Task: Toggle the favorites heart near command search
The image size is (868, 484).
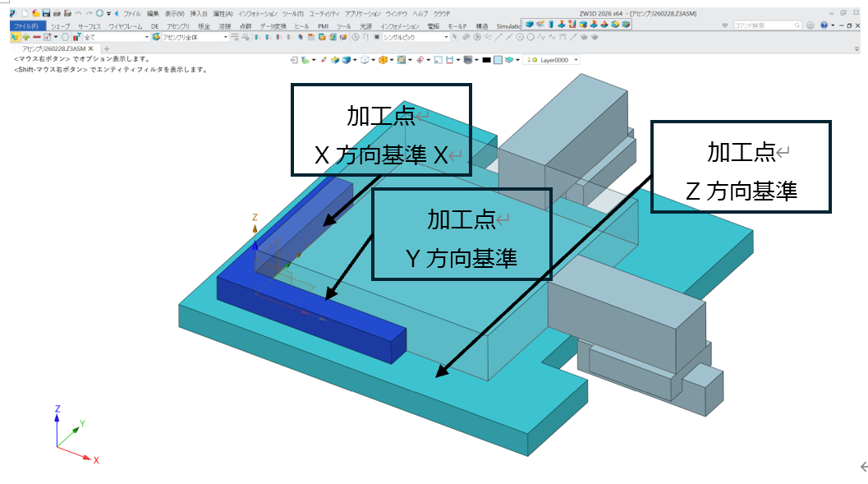Action: 724,25
